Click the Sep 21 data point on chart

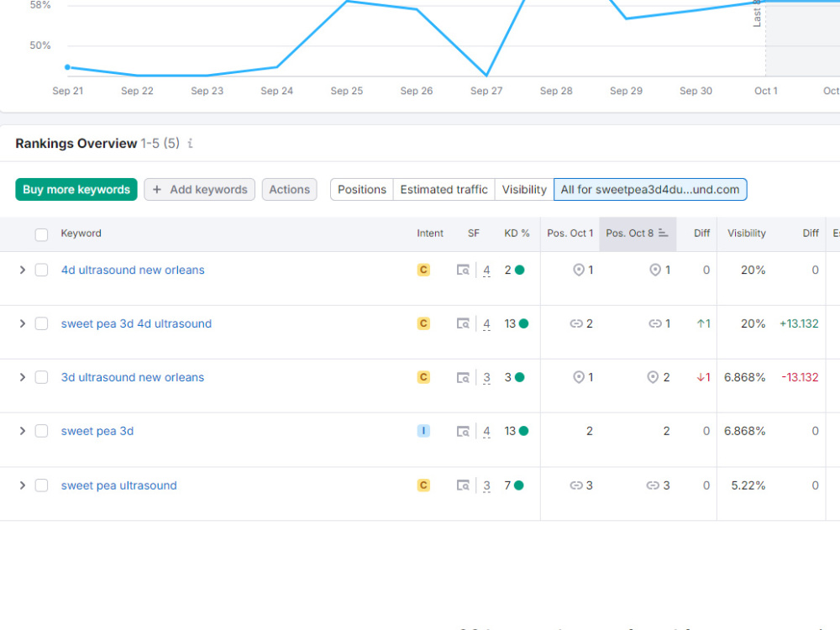tap(67, 67)
